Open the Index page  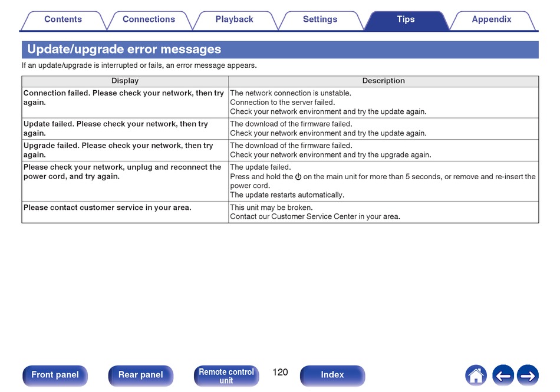(332, 375)
